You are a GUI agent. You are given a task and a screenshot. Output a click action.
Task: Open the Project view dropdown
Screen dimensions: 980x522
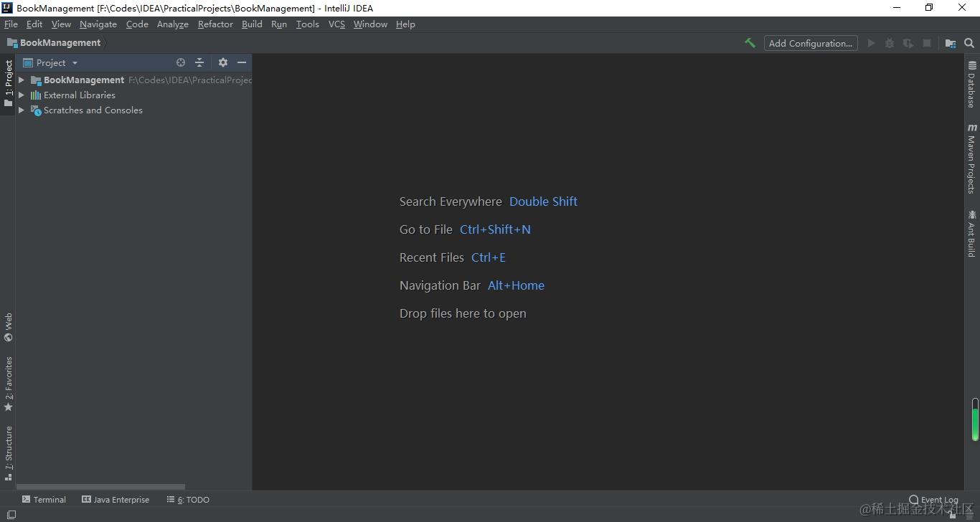(x=50, y=62)
